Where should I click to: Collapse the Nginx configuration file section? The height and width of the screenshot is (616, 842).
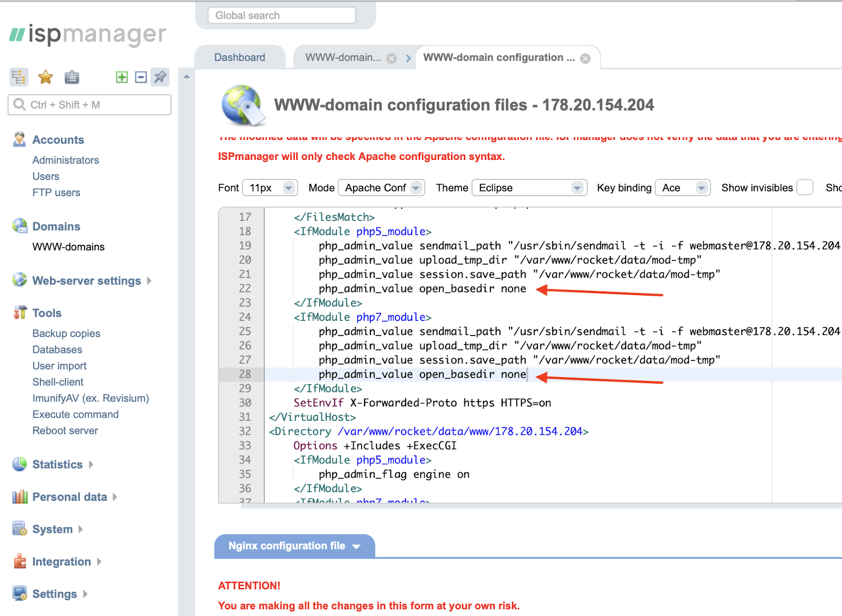[295, 546]
